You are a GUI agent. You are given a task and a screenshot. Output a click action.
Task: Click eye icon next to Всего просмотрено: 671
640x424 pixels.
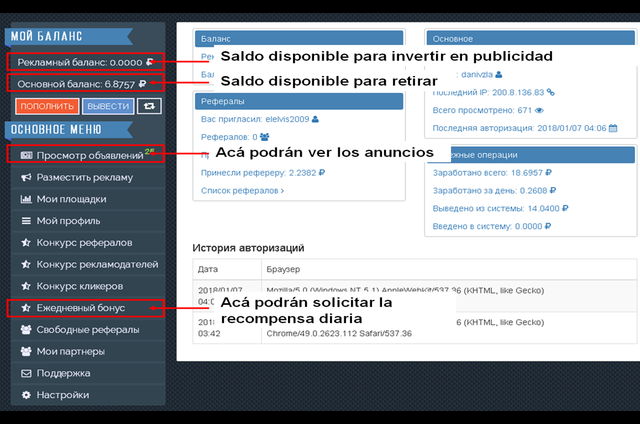pyautogui.click(x=539, y=110)
